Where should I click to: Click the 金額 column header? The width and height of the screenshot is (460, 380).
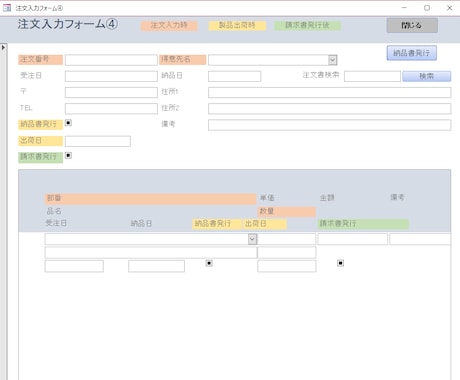pyautogui.click(x=327, y=198)
